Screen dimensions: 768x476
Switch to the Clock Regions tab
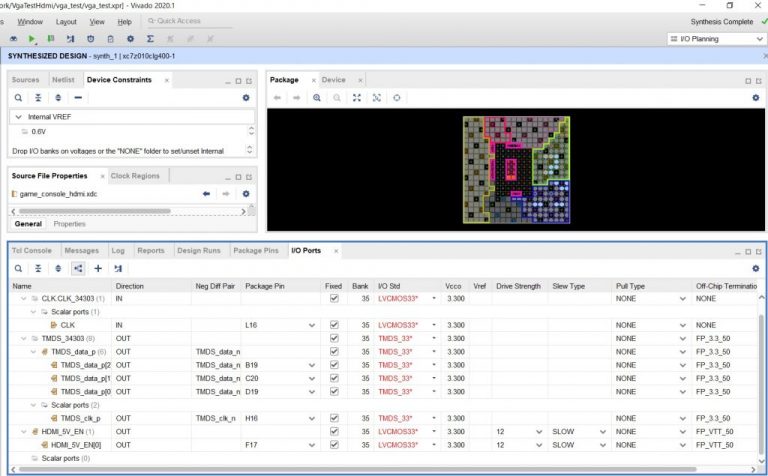point(135,176)
